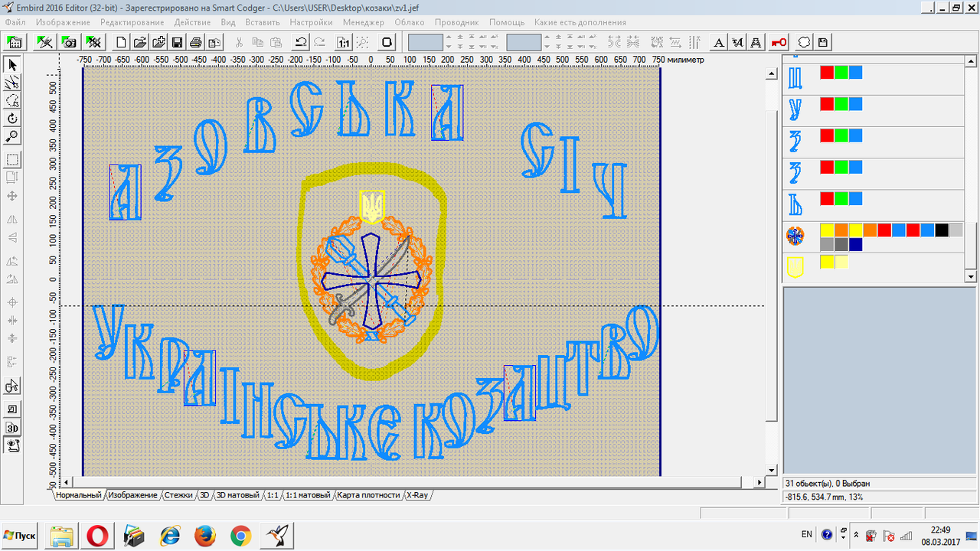
Task: Click the text-on-path script A icon
Action: coord(738,42)
